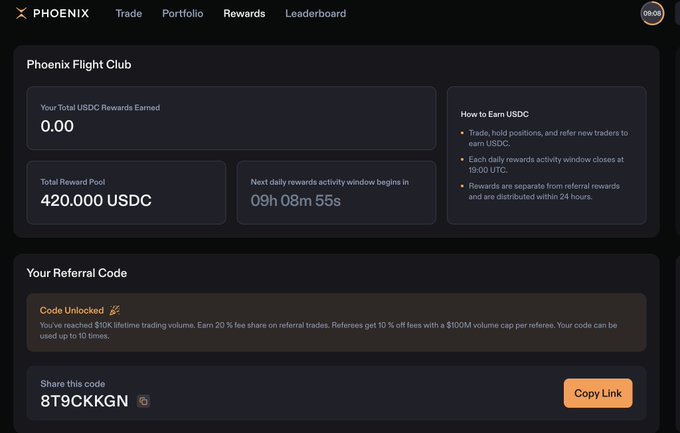Click the Code Unlocked label

coord(72,310)
